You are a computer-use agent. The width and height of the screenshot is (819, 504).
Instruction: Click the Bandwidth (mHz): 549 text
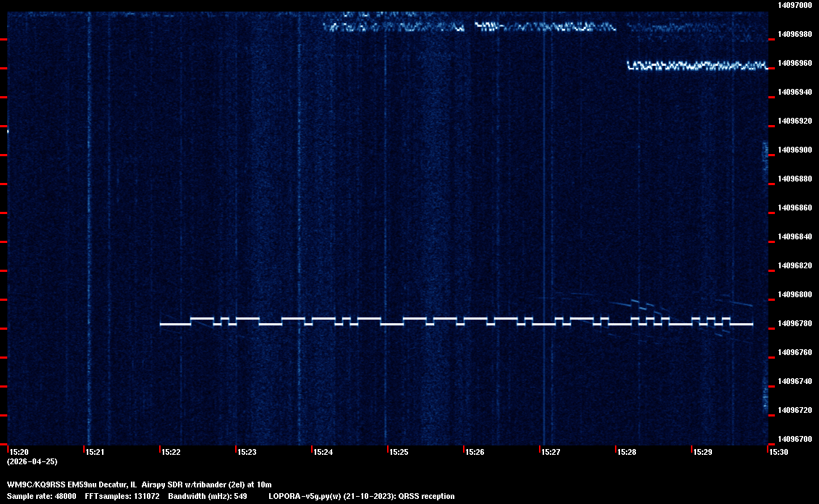(x=208, y=496)
